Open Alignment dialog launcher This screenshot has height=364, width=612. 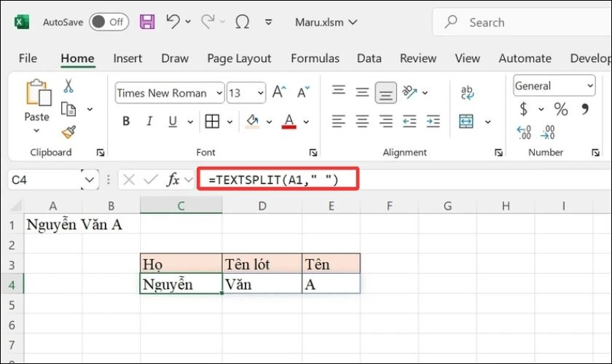[498, 153]
